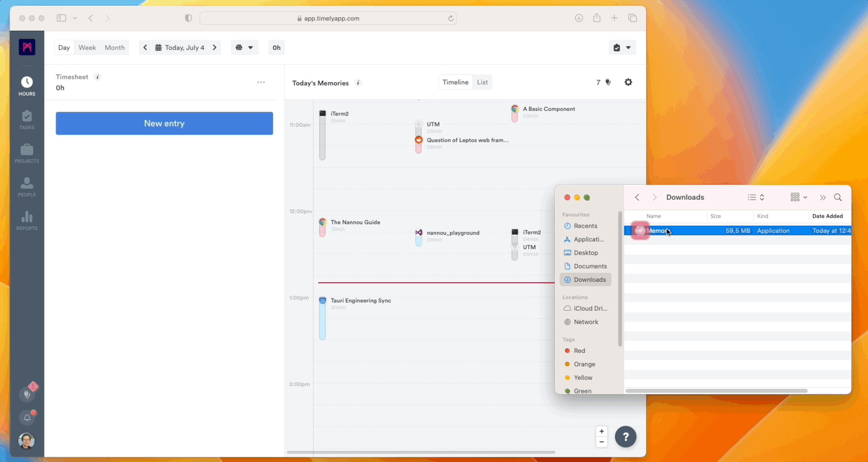This screenshot has width=868, height=462.
Task: Select the Week view
Action: [x=87, y=48]
